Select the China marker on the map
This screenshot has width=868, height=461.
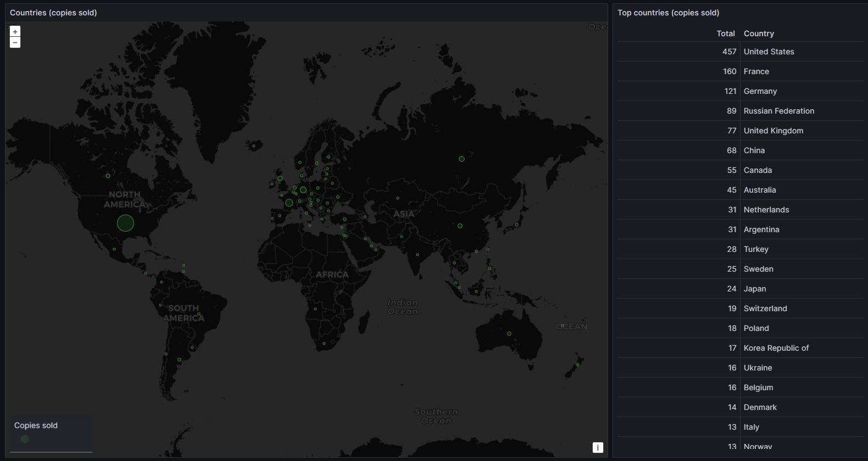(x=460, y=226)
